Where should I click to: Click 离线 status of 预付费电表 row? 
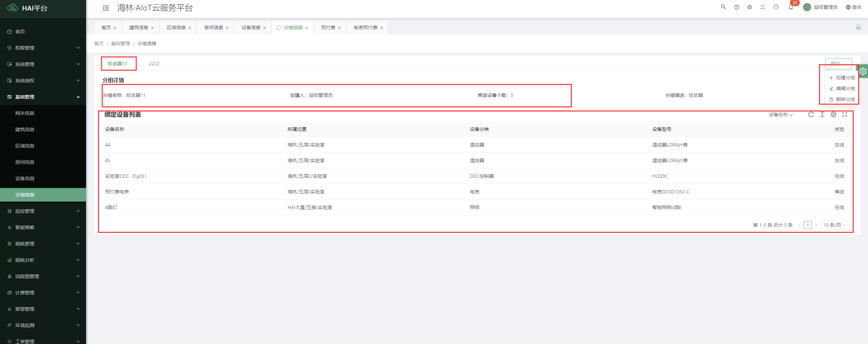click(839, 192)
